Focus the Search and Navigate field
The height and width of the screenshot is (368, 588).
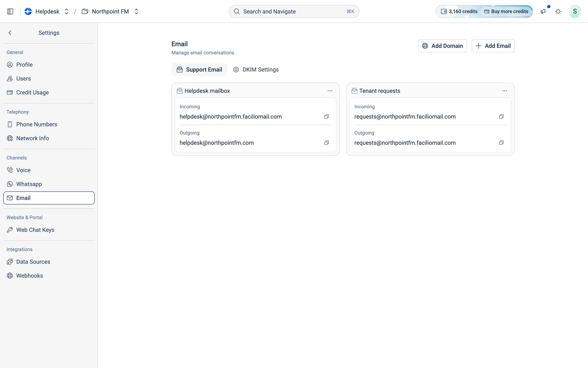(x=294, y=11)
